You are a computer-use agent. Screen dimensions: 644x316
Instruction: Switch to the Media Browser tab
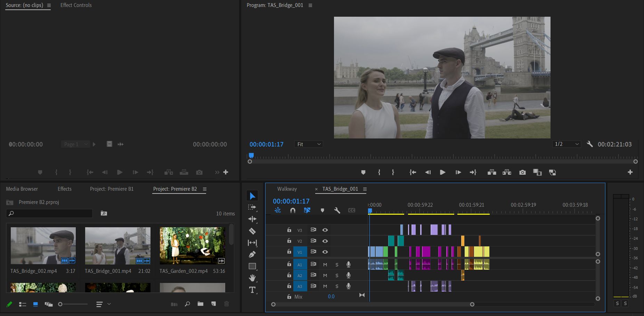click(22, 189)
